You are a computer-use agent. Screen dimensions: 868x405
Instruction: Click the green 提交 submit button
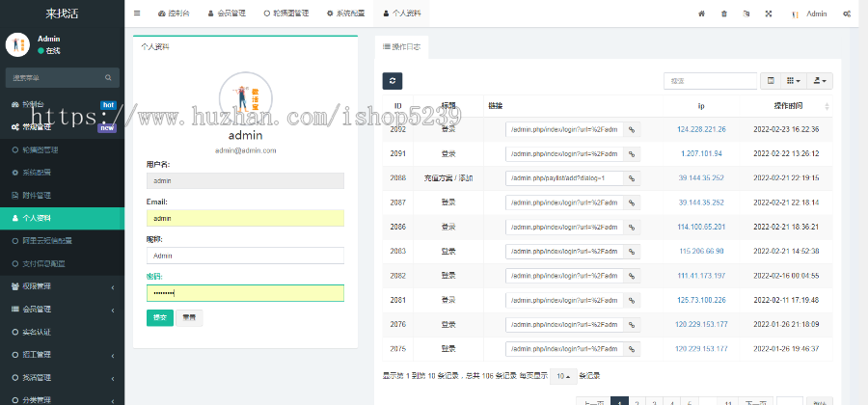pos(159,317)
